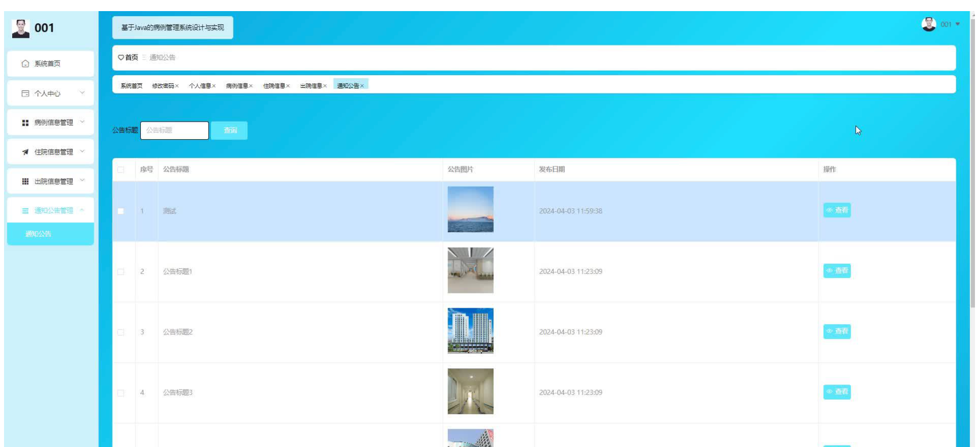
Task: Open the 001 user dropdown arrow
Action: pyautogui.click(x=957, y=24)
